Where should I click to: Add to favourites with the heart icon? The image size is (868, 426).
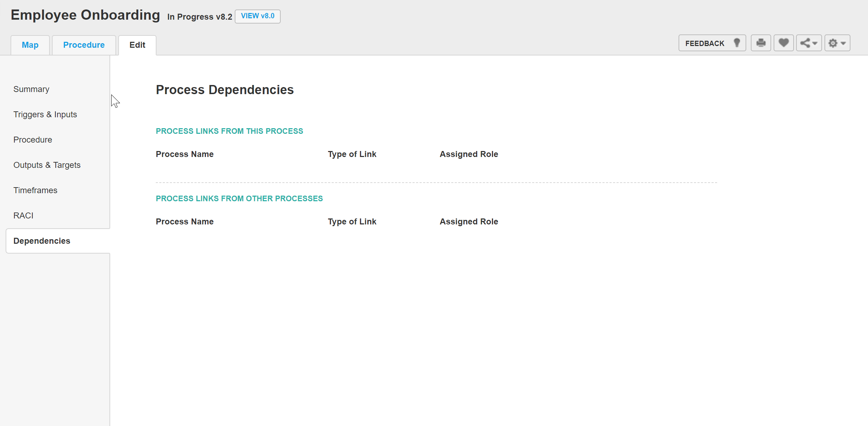point(783,43)
